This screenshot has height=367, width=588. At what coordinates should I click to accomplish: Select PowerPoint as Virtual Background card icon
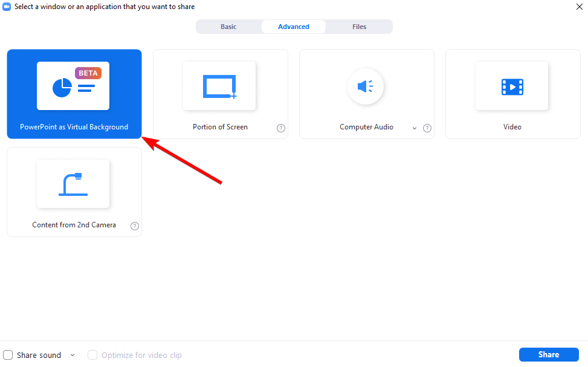pyautogui.click(x=73, y=86)
